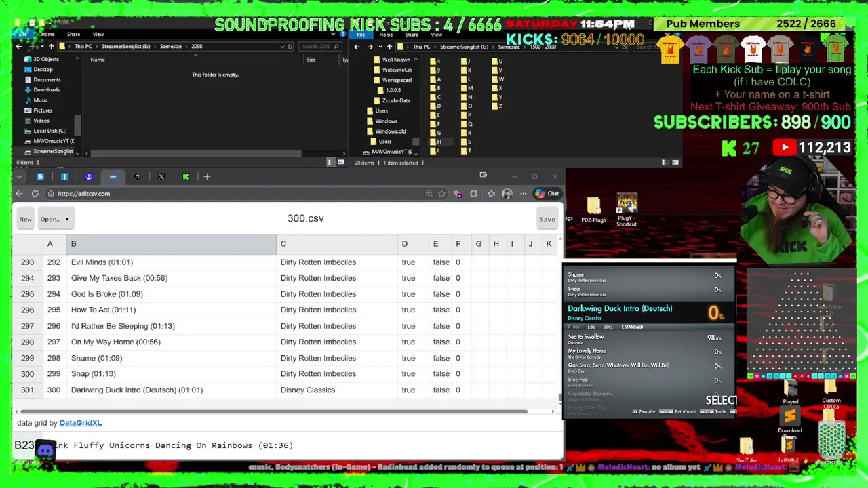Go up one level in left Explorer

click(x=51, y=47)
